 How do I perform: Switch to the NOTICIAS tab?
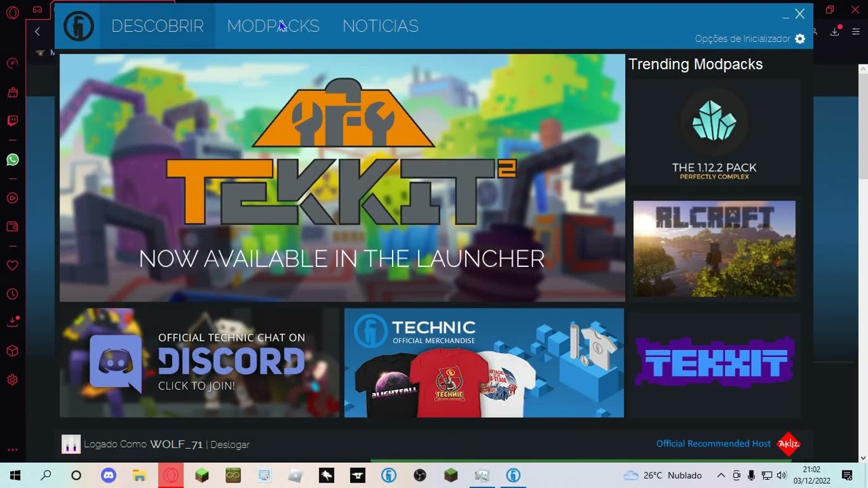[380, 26]
